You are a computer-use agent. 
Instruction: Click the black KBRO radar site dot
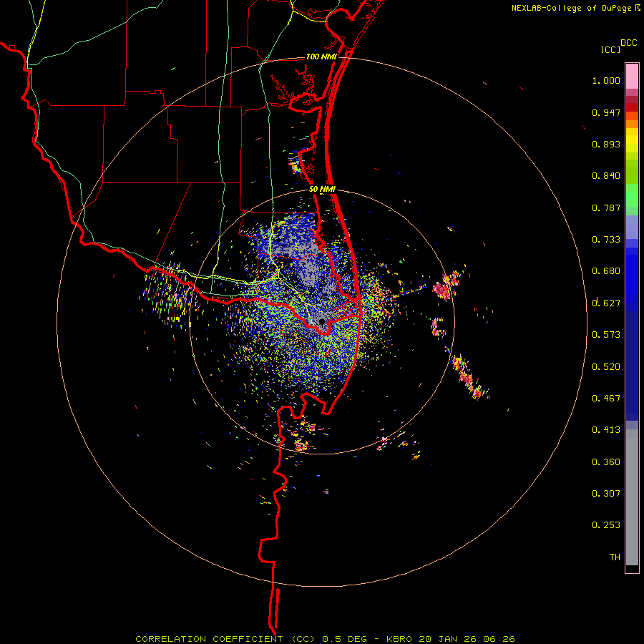pos(321,322)
